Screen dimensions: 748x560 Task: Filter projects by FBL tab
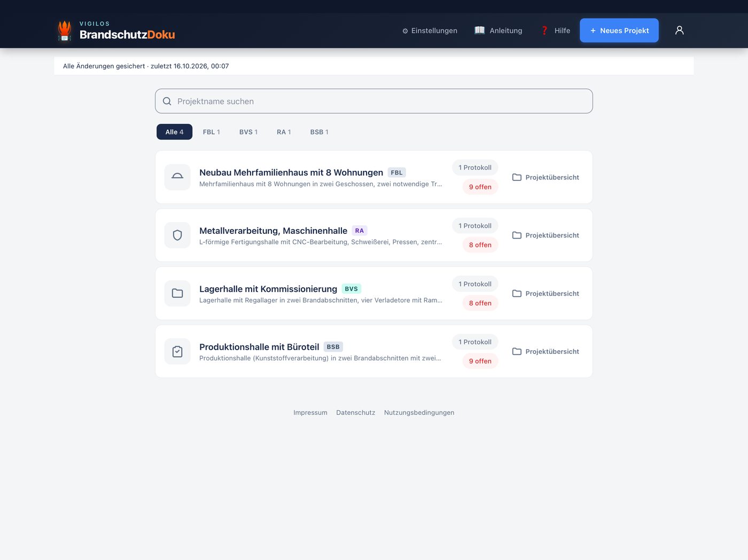[212, 132]
